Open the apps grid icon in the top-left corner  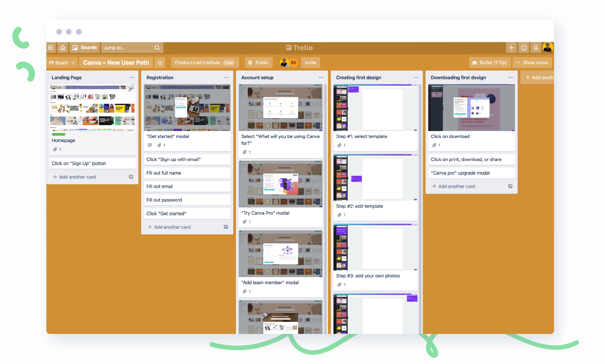(x=51, y=48)
